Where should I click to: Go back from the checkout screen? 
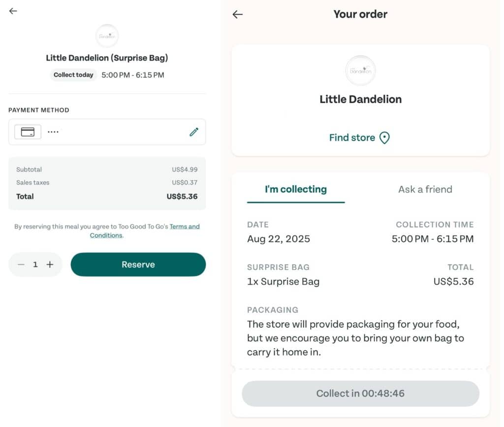tap(13, 11)
